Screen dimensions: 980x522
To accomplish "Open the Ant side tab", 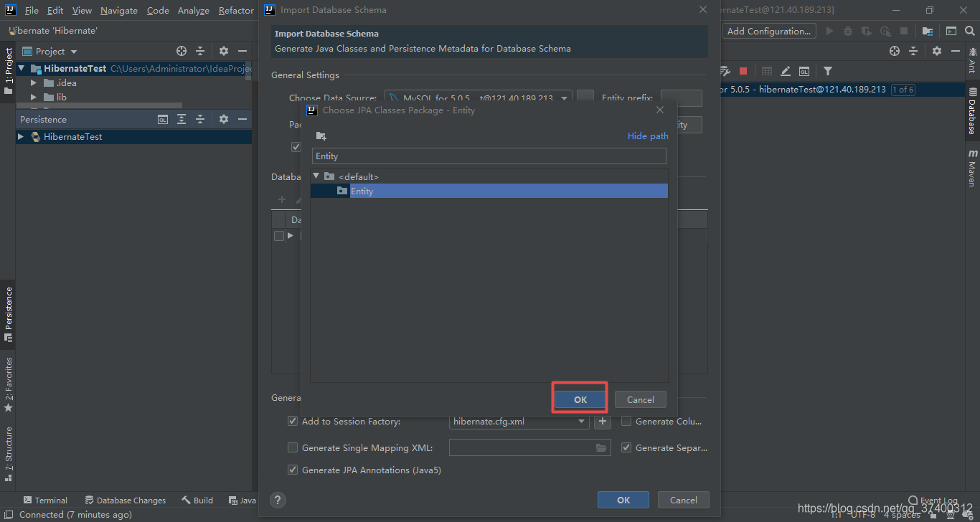I will pyautogui.click(x=972, y=60).
